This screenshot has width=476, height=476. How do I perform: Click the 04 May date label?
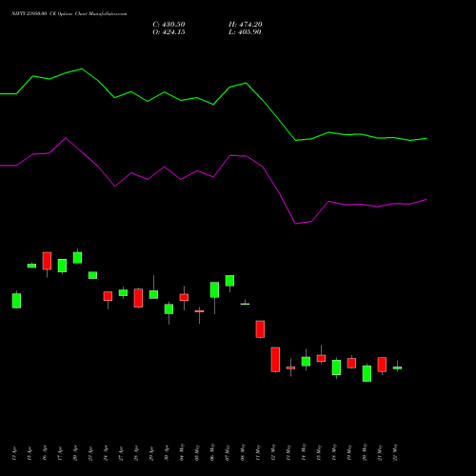182,452
